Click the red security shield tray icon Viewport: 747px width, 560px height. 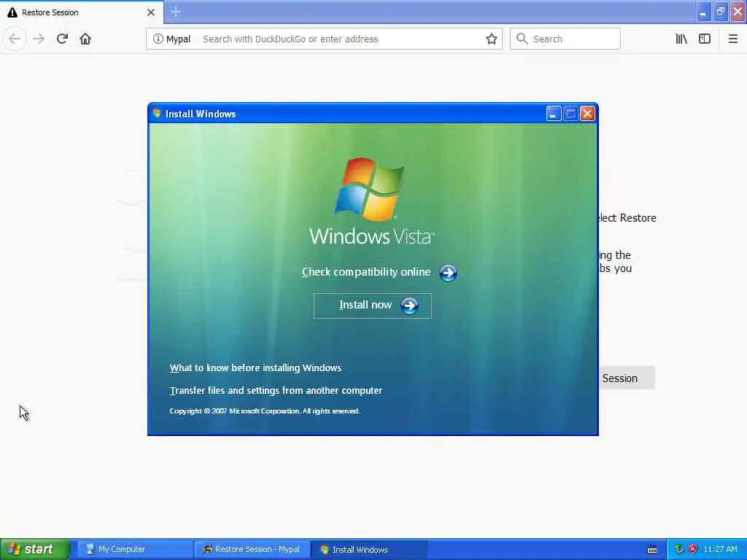[x=693, y=549]
